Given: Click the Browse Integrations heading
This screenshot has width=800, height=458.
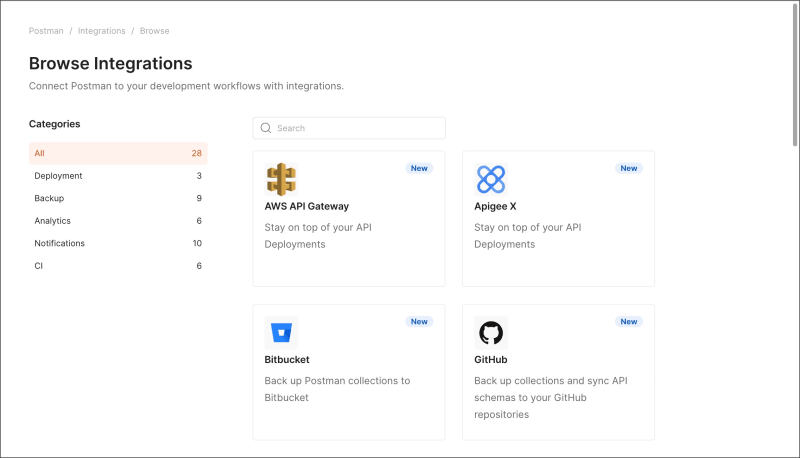Looking at the screenshot, I should coord(111,63).
